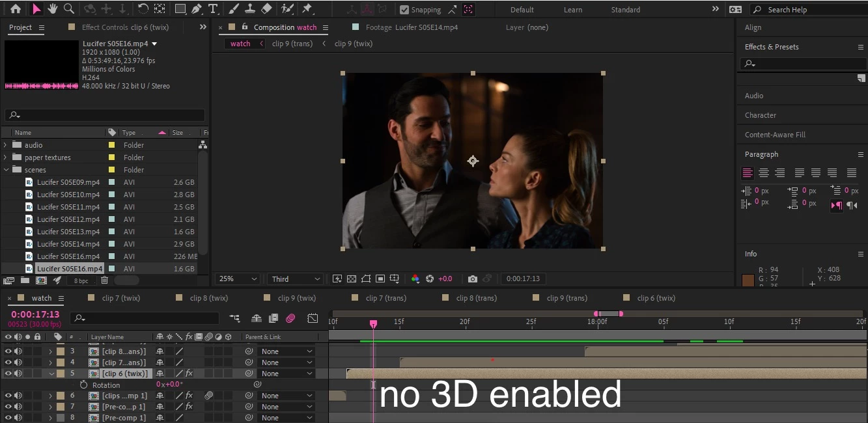Uncheck the Snapping checkbox
Image resolution: width=868 pixels, height=423 pixels.
404,10
